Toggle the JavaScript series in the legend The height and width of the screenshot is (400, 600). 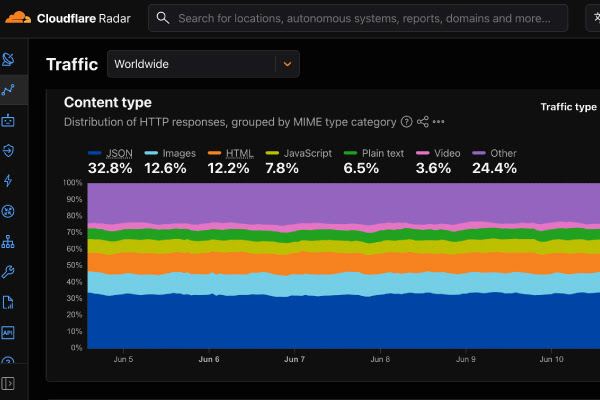(x=299, y=153)
